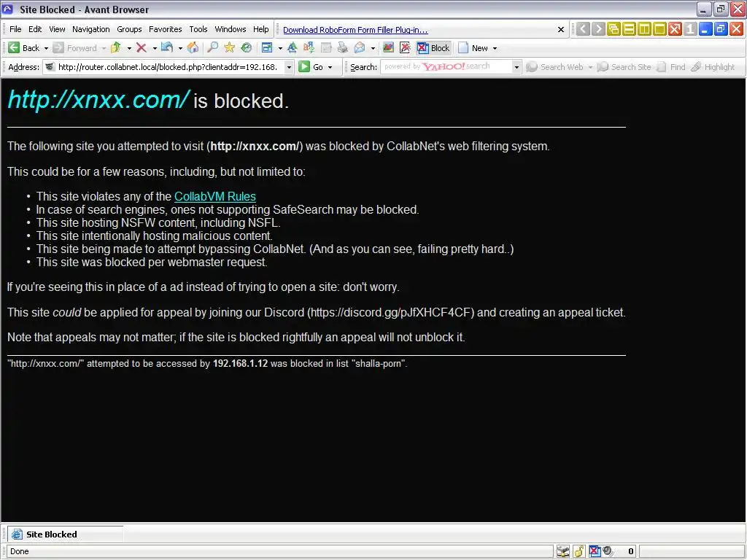Click the translate/encoding icon in toolbar
Image resolution: width=747 pixels, height=560 pixels.
[x=309, y=48]
